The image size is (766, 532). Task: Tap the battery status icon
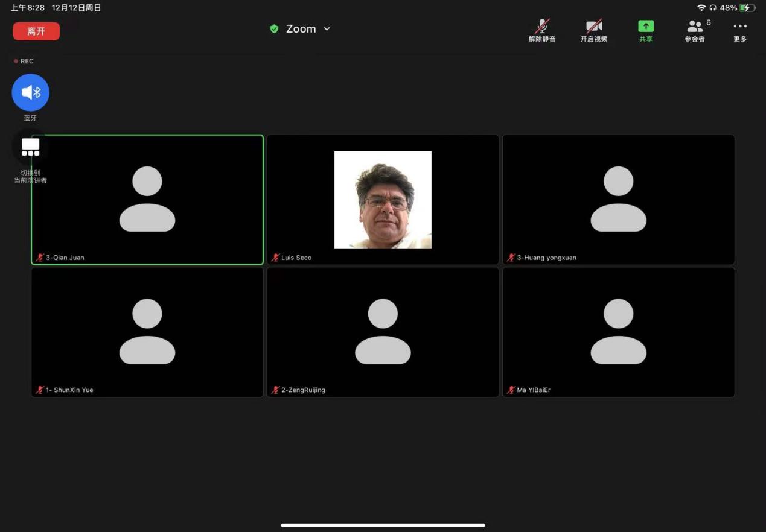748,8
